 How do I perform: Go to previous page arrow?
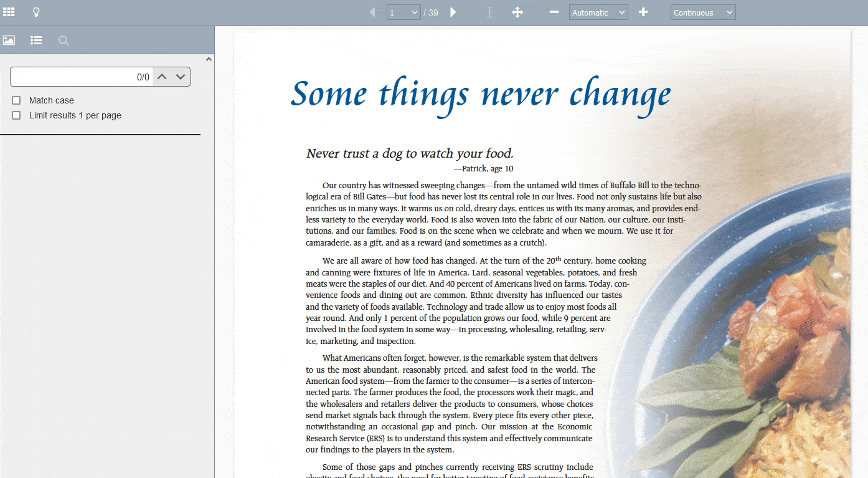372,12
